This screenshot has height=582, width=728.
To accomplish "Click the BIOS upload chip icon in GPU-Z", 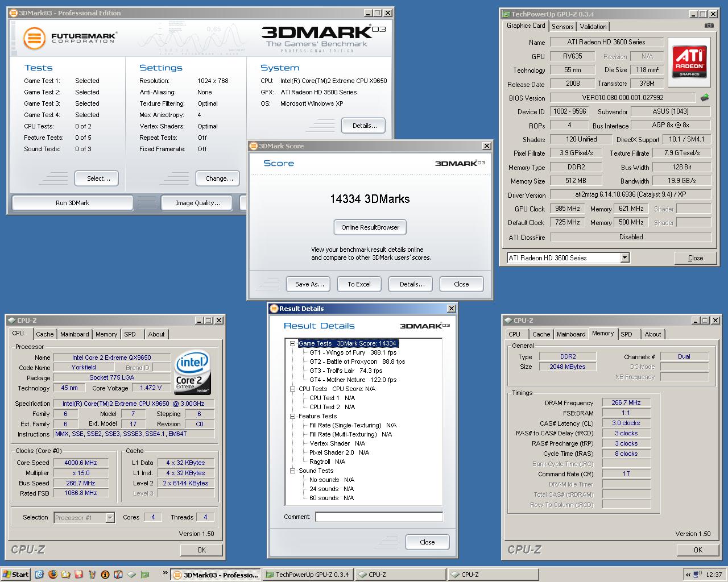I will (x=705, y=98).
